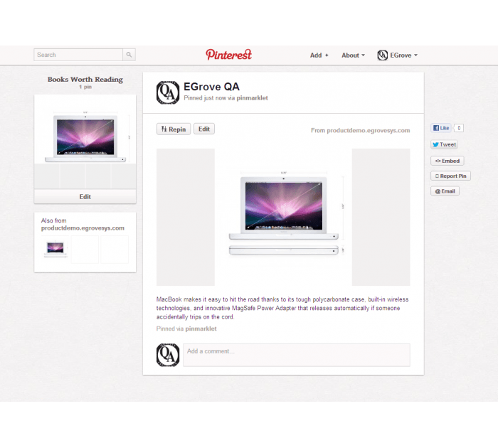Click the EGrove avatar in the header
Image resolution: width=498 pixels, height=448 pixels.
coord(383,55)
